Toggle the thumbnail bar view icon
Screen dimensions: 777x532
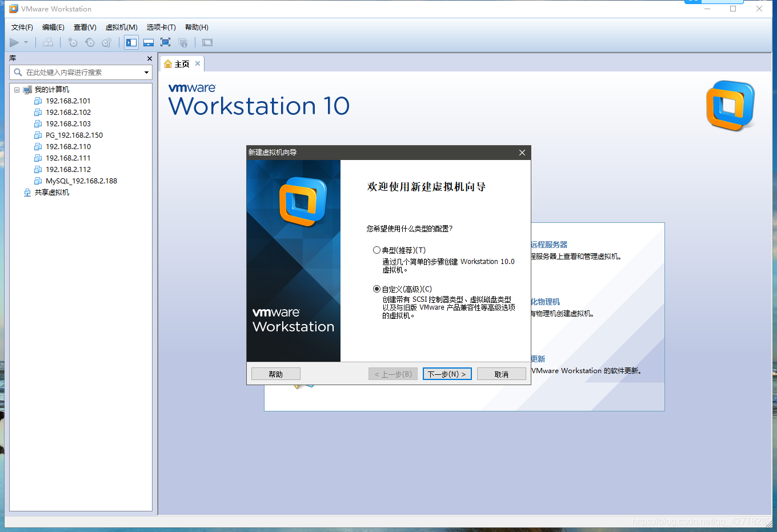149,42
